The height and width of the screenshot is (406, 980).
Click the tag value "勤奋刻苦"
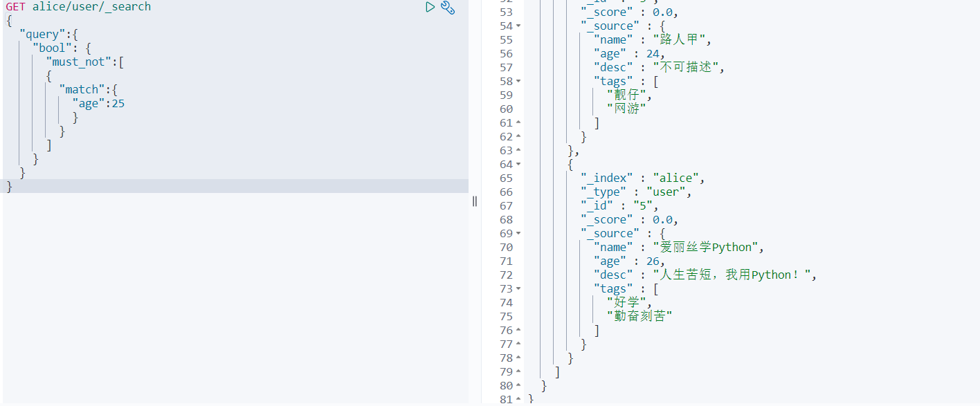pos(639,317)
